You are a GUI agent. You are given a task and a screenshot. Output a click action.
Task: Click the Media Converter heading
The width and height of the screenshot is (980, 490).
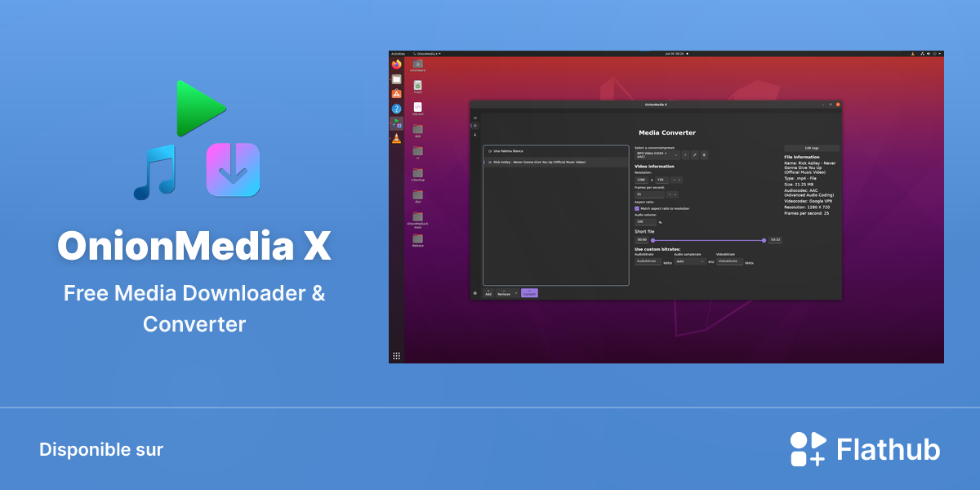click(x=667, y=132)
